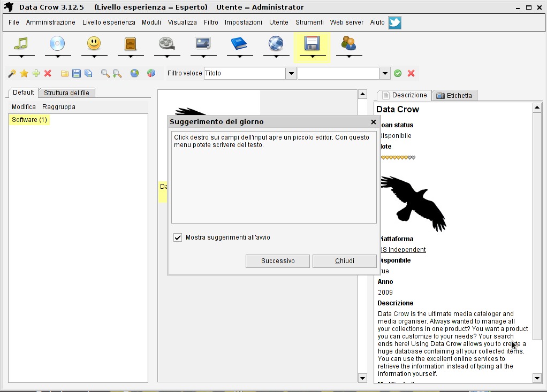This screenshot has height=392, width=547.
Task: Open the Impostazioni menu
Action: coord(244,22)
